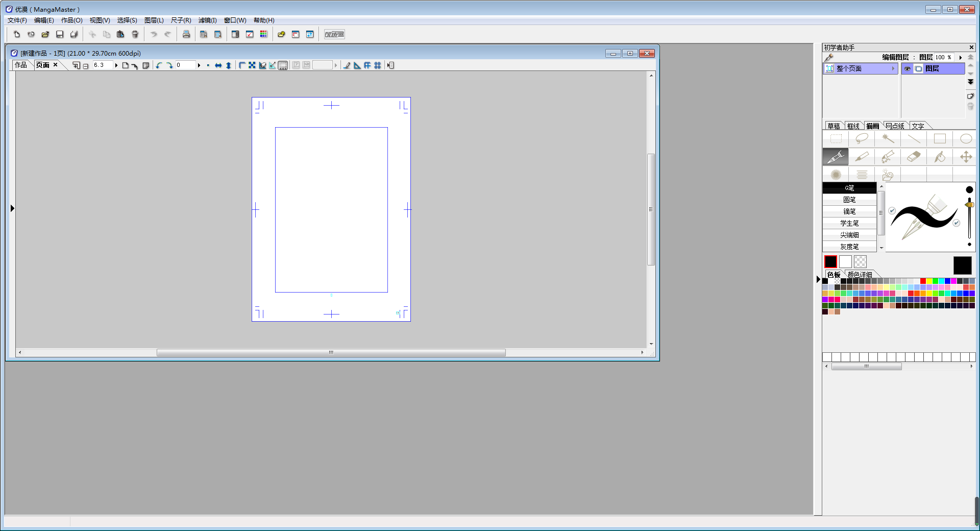The image size is (980, 531).
Task: Select the parallel speed lines tool
Action: click(862, 175)
